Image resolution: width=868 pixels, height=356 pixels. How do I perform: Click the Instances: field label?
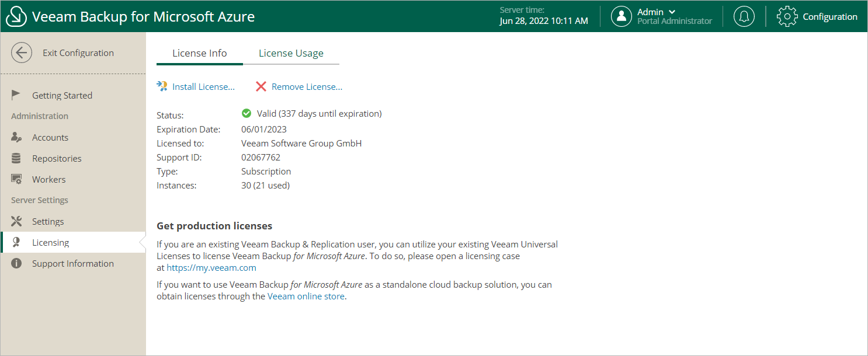click(176, 185)
